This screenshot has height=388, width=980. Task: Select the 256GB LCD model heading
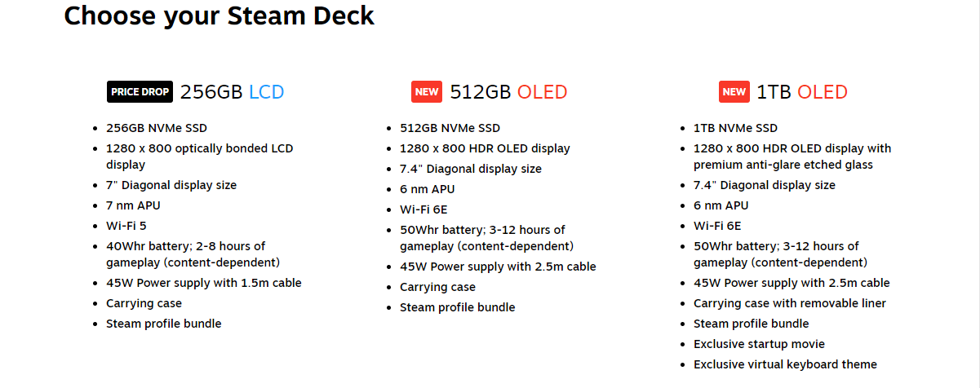click(x=232, y=92)
